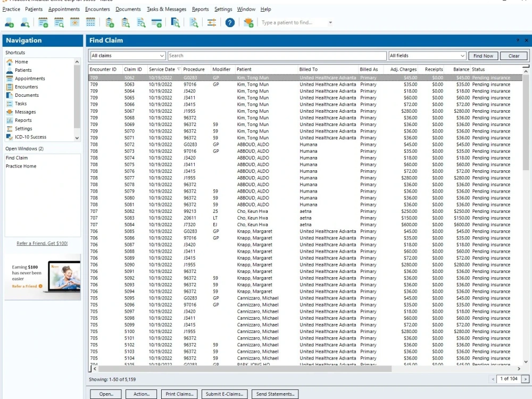532x399 pixels.
Task: Click the New Appointment toolbar icon
Action: [x=43, y=23]
